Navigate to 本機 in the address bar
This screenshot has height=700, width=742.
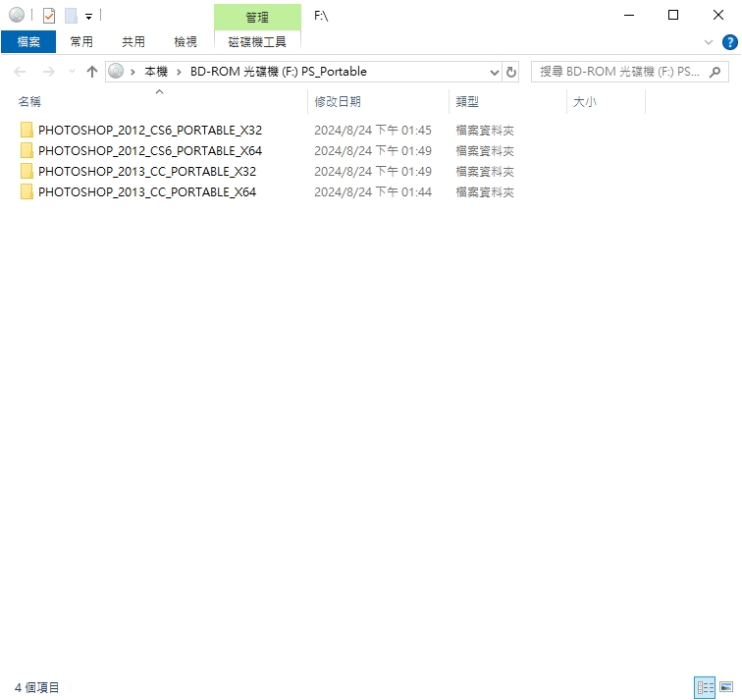click(156, 72)
